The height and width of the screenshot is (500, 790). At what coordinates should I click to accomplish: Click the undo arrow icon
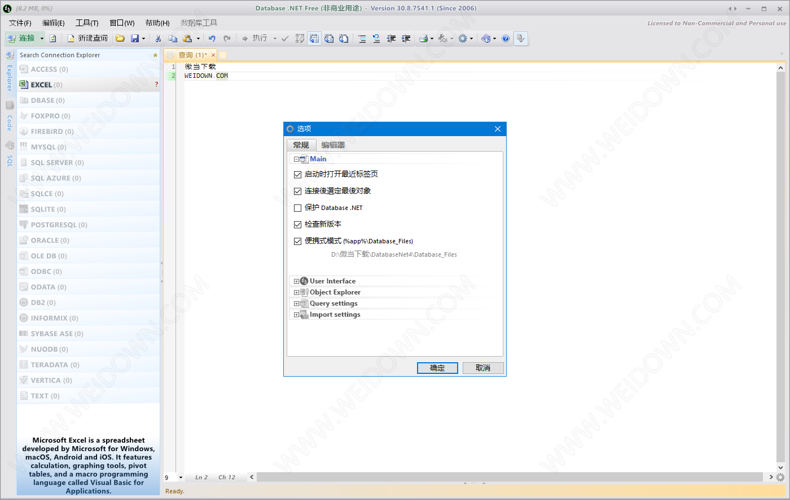(212, 38)
